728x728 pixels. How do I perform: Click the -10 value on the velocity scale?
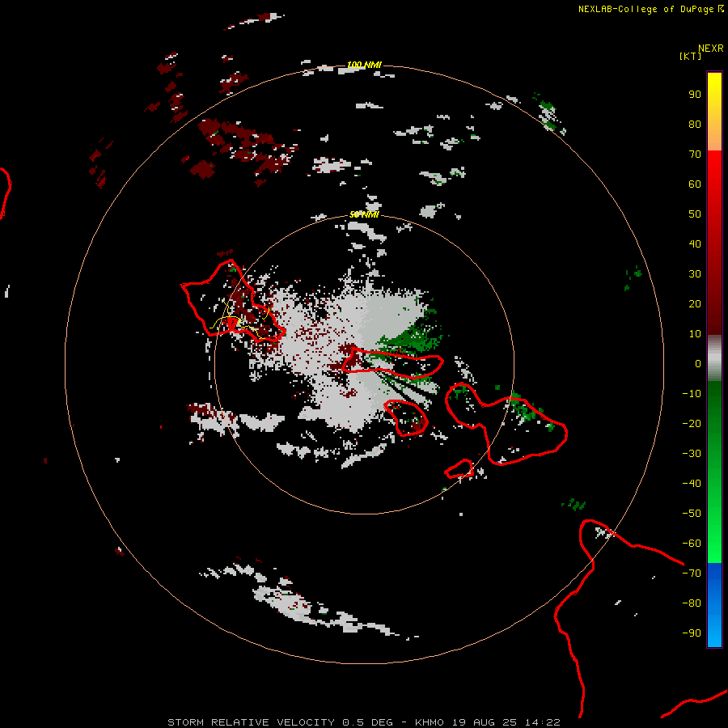point(692,394)
